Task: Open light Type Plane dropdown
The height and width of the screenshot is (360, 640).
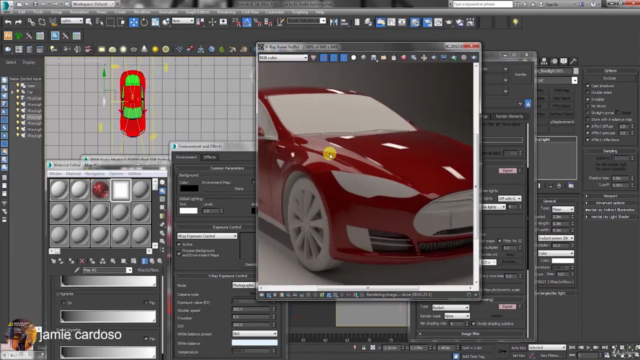Action: pos(562,209)
